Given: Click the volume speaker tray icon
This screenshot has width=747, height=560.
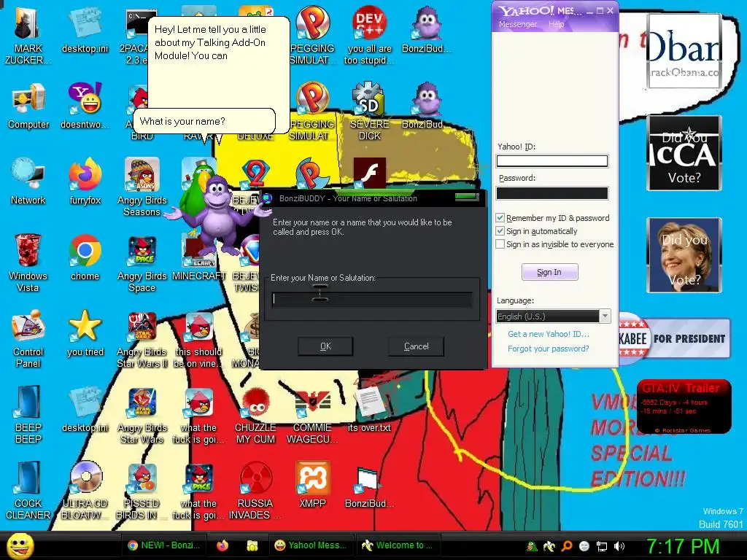Looking at the screenshot, I should [619, 546].
